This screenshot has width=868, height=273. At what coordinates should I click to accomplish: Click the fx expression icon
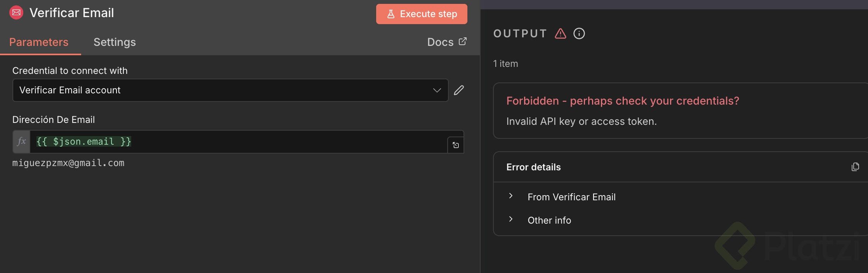(21, 142)
